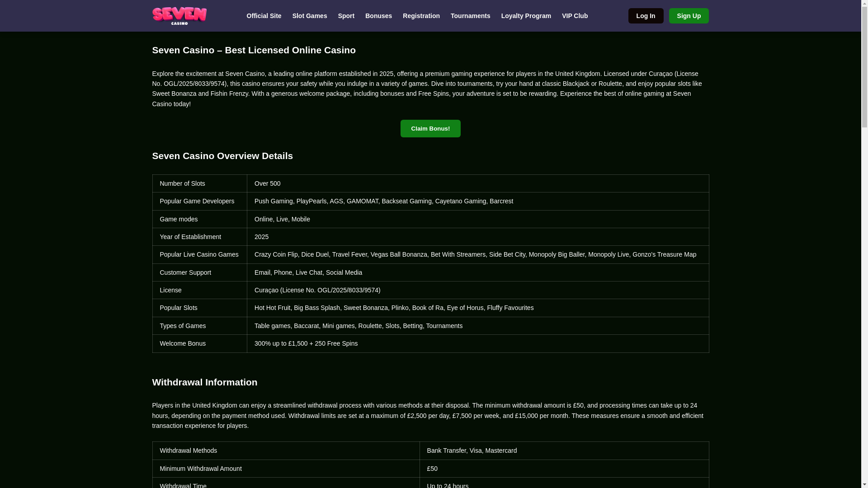The width and height of the screenshot is (868, 488).
Task: Click the Seven Casino Overview Details heading
Action: click(222, 156)
